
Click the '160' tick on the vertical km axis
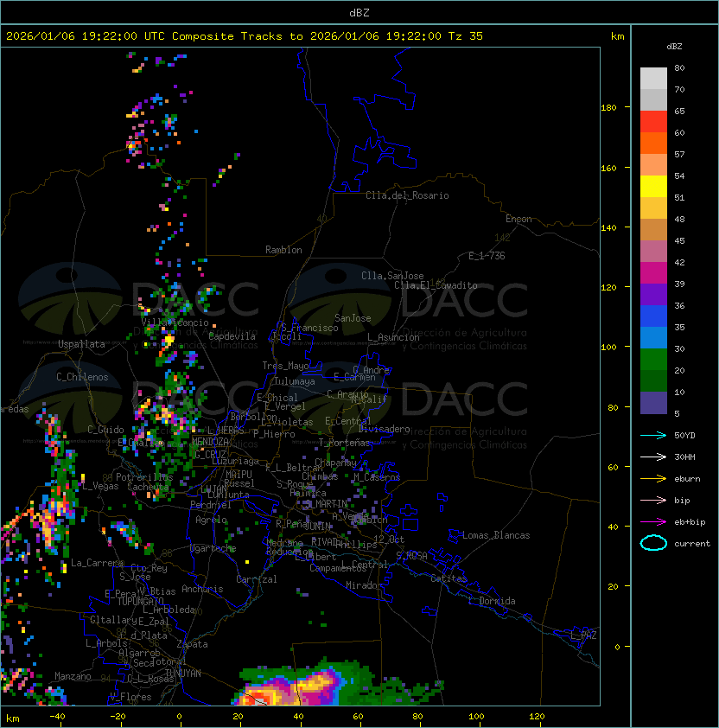tap(608, 168)
